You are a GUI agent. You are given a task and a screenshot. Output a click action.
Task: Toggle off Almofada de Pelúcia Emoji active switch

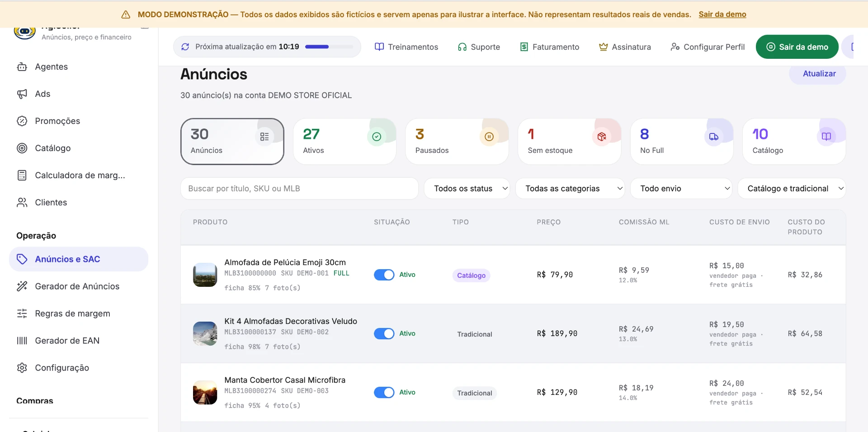tap(384, 275)
